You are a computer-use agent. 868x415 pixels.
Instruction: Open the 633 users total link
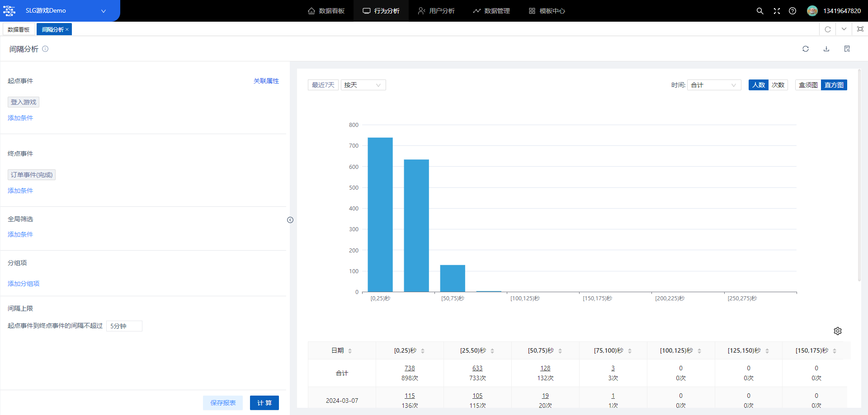coord(477,368)
